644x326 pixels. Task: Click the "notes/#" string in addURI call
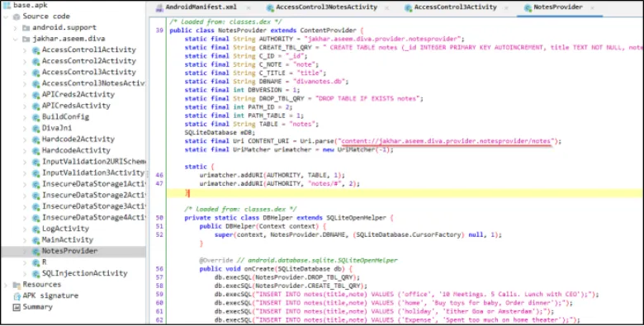[x=324, y=183]
